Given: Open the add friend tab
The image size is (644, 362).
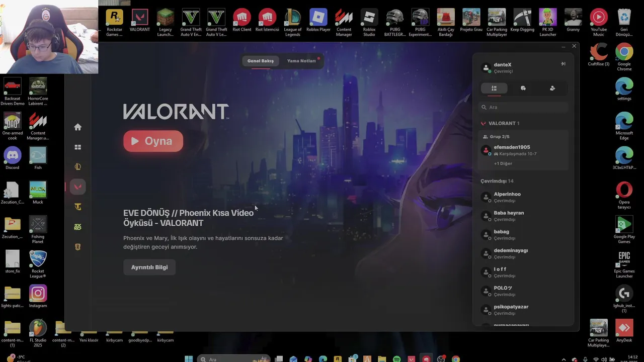Looking at the screenshot, I should tap(552, 88).
